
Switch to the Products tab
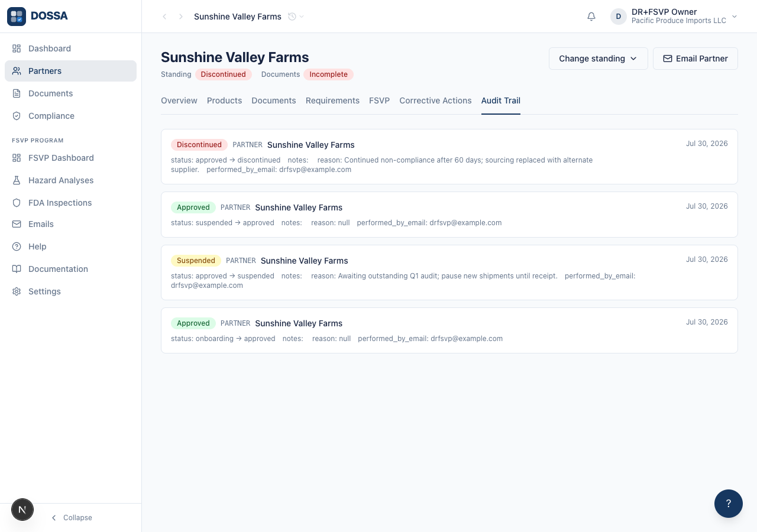[224, 100]
